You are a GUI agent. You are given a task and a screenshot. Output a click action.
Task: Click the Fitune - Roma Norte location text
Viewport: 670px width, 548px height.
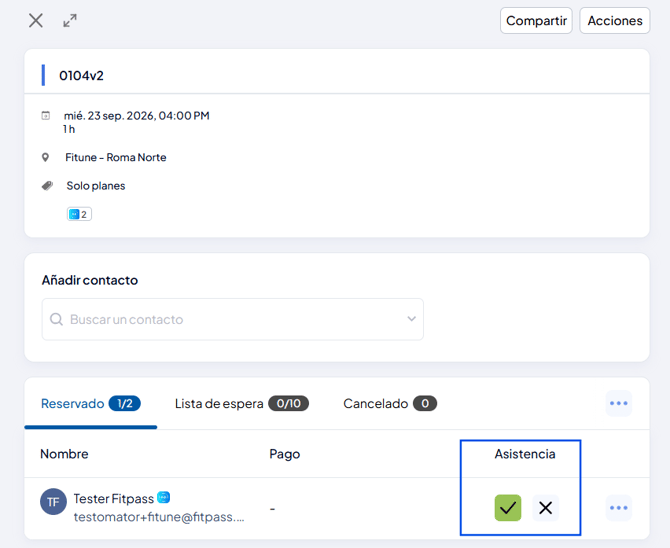116,157
